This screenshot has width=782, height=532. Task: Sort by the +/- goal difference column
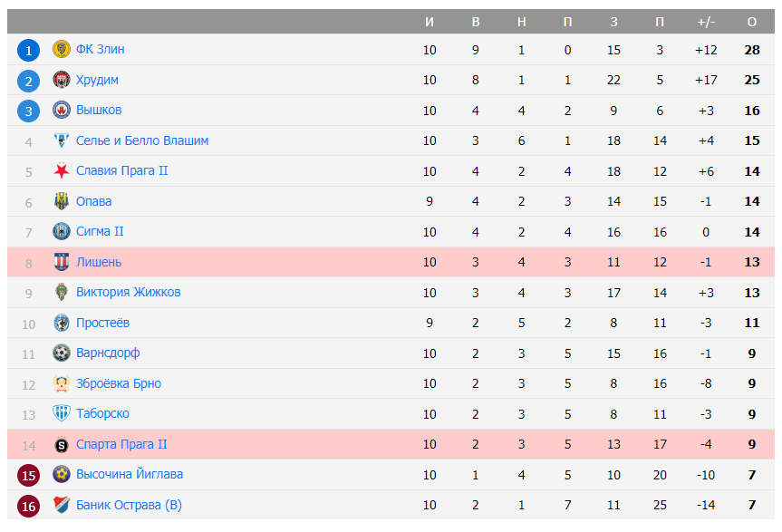(x=706, y=22)
